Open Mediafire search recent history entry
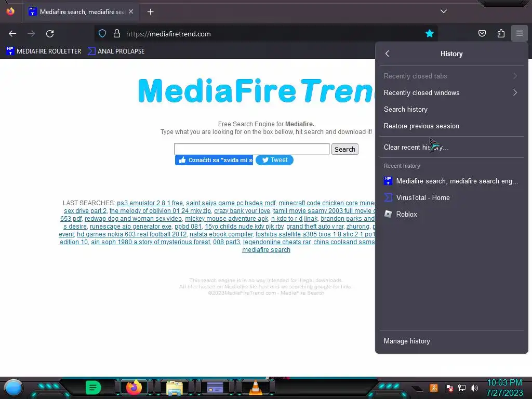Viewport: 532px width, 399px height. 451,181
